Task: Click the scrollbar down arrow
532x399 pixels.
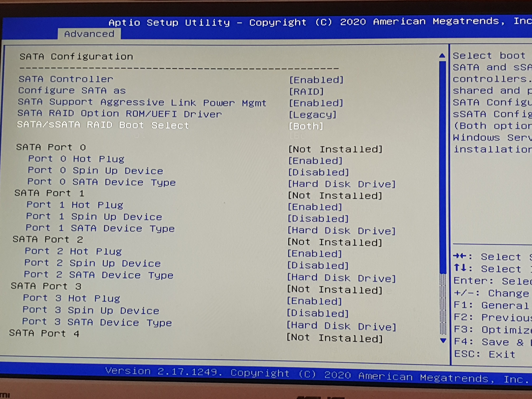Action: click(443, 340)
